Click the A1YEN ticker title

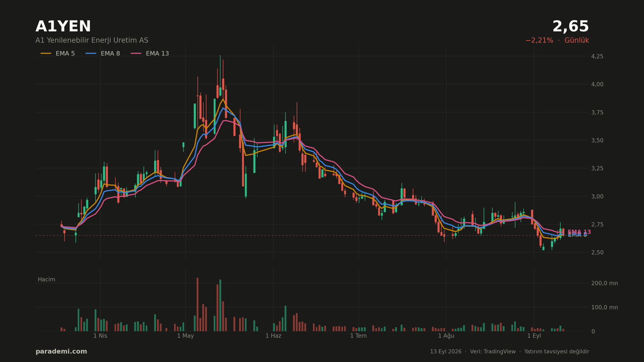click(63, 27)
